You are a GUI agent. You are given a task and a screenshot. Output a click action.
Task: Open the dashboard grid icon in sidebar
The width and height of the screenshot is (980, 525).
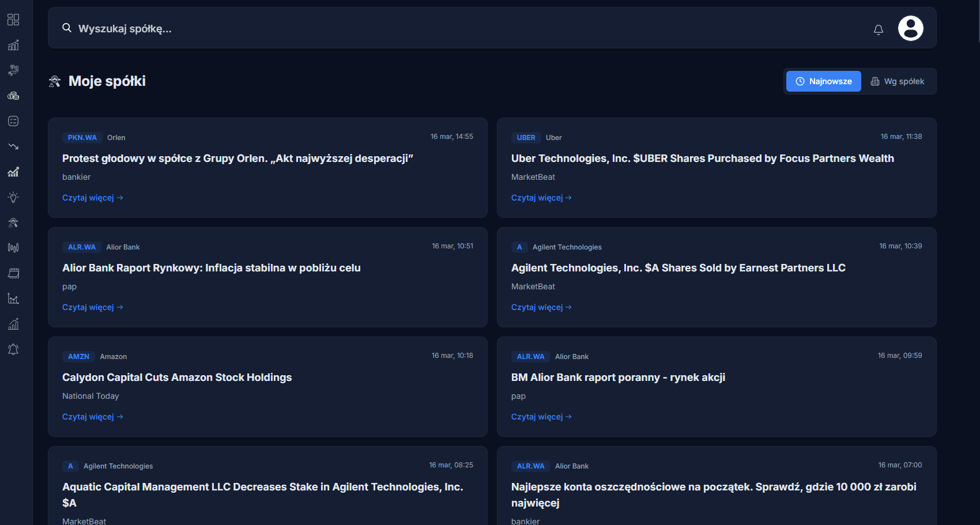click(13, 20)
